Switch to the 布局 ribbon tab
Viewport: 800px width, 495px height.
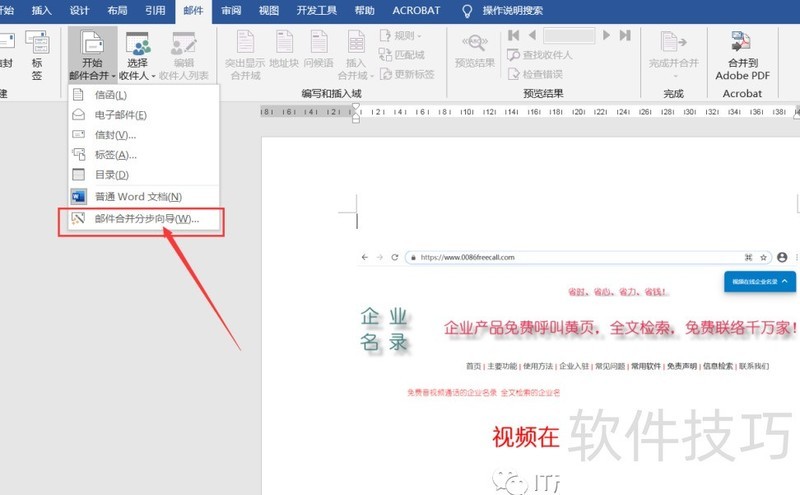coord(117,10)
